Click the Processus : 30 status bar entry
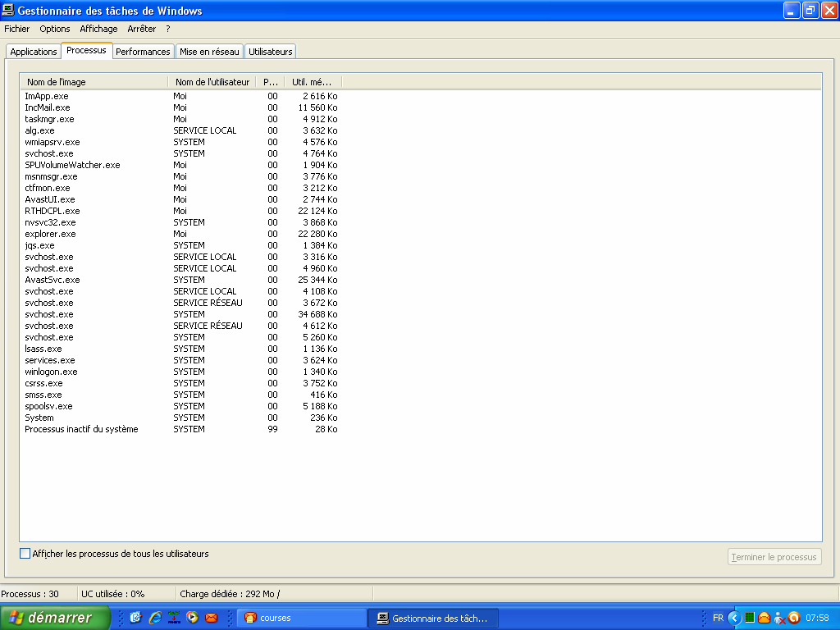840x630 pixels. pos(30,594)
